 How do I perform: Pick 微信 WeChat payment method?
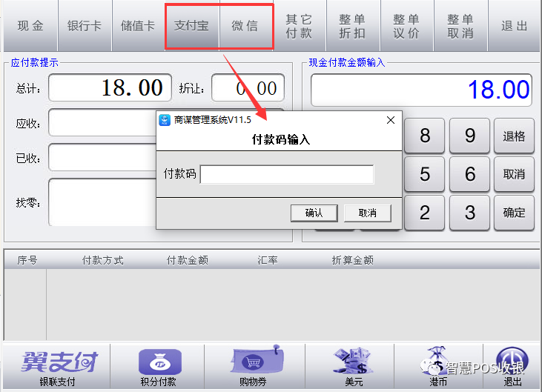(x=245, y=26)
